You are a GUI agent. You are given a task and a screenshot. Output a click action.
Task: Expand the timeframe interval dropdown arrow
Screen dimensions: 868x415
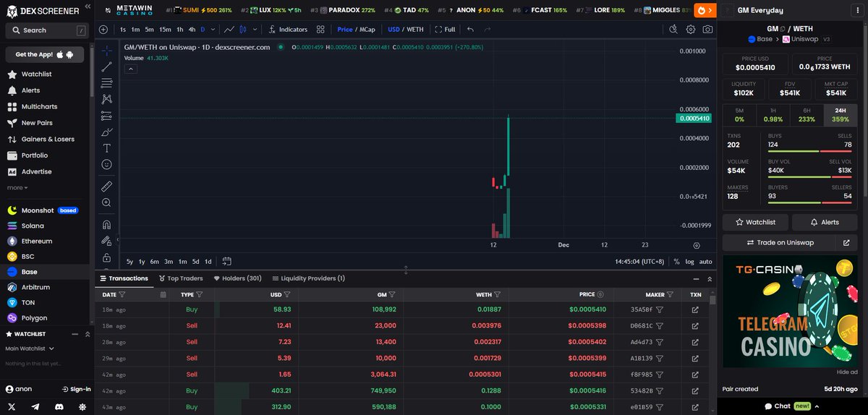click(213, 30)
